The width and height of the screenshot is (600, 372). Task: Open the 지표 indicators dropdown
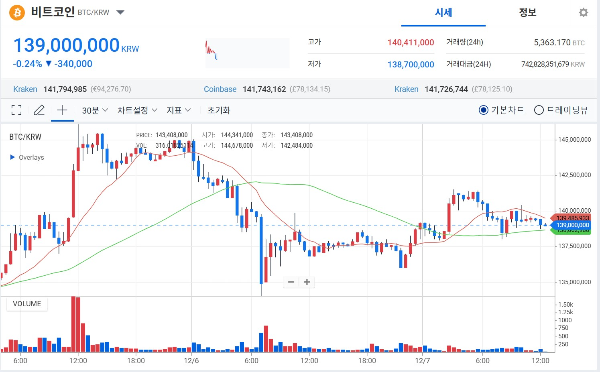click(x=178, y=110)
